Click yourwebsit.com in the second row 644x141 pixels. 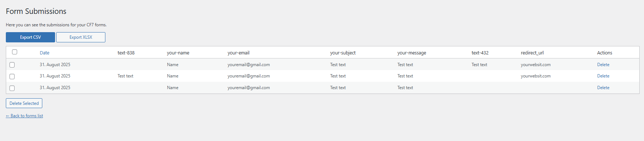(x=536, y=76)
